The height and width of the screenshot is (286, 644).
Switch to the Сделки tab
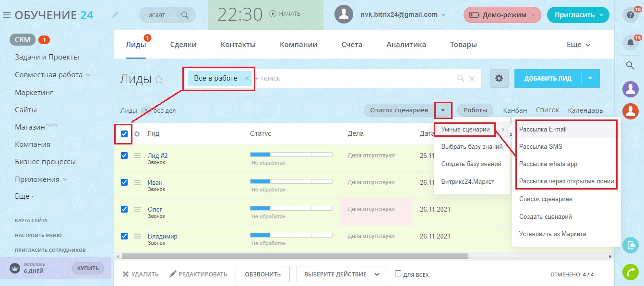(x=183, y=45)
